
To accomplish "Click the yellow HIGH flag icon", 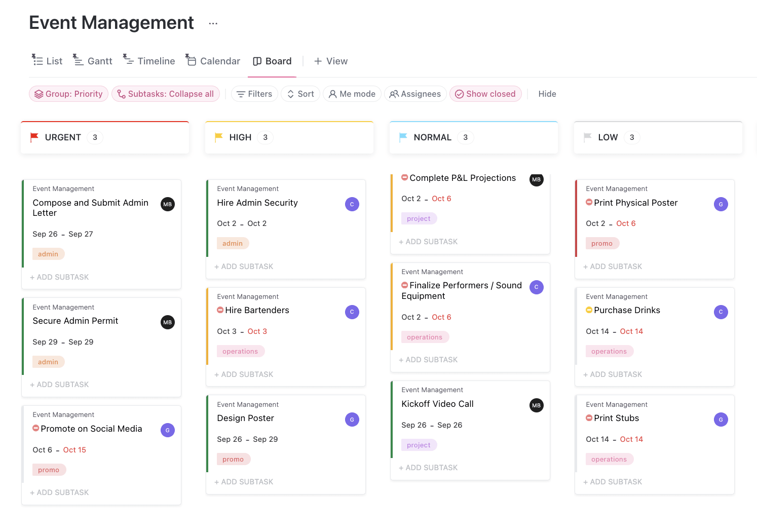I will pyautogui.click(x=219, y=137).
